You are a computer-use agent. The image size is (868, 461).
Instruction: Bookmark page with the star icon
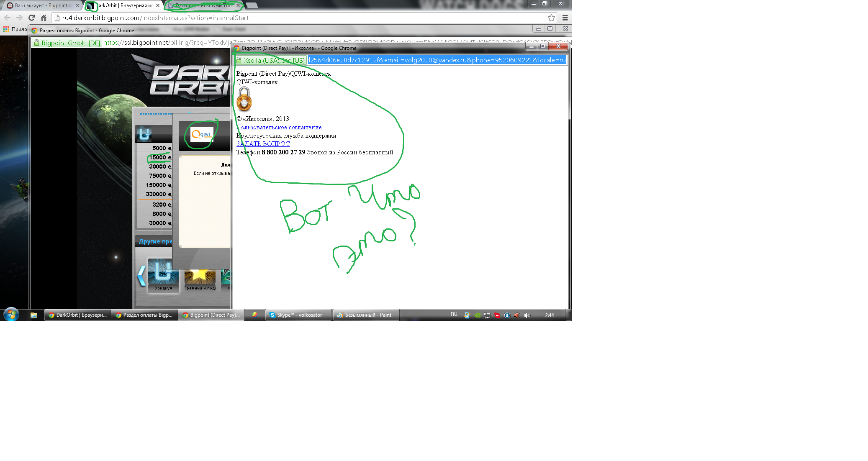coord(551,18)
